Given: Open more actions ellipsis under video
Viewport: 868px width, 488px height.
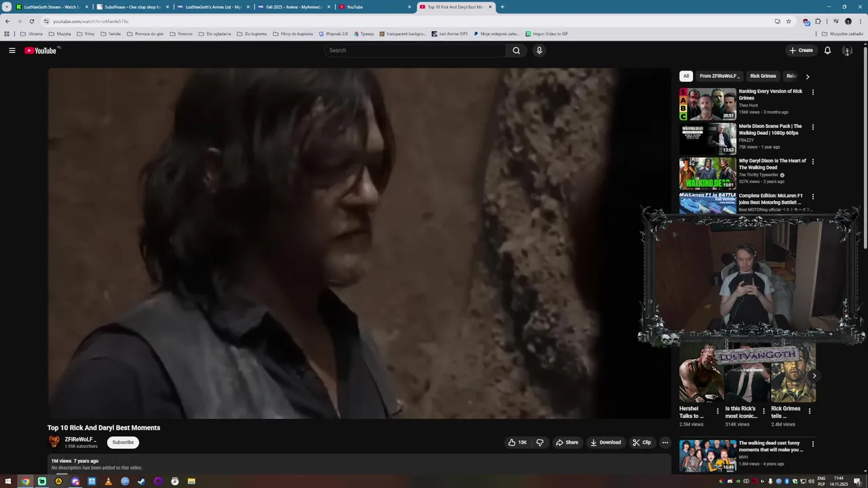Looking at the screenshot, I should tap(665, 443).
